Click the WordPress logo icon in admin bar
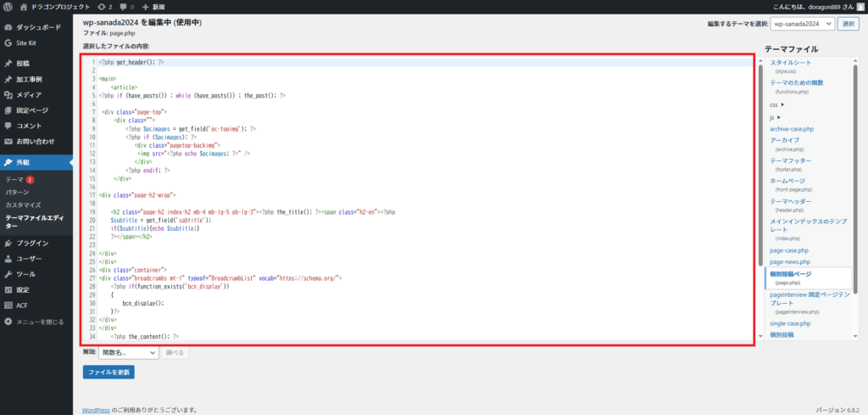 [x=8, y=7]
